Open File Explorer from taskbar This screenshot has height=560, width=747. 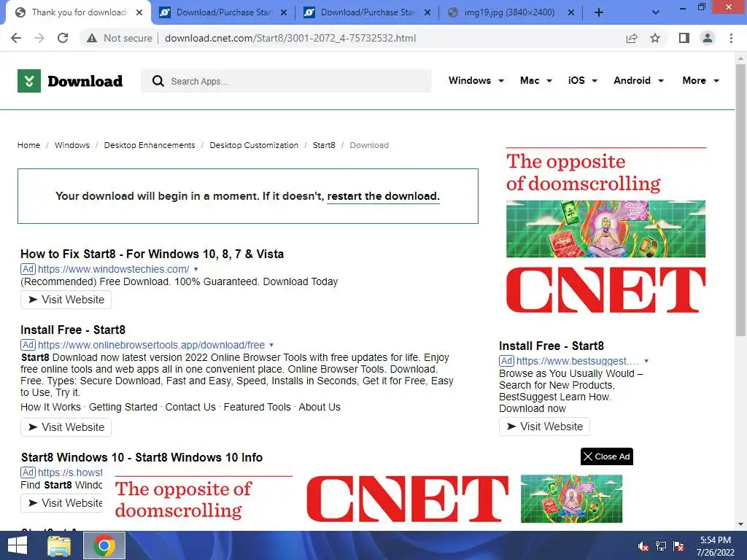pyautogui.click(x=60, y=545)
